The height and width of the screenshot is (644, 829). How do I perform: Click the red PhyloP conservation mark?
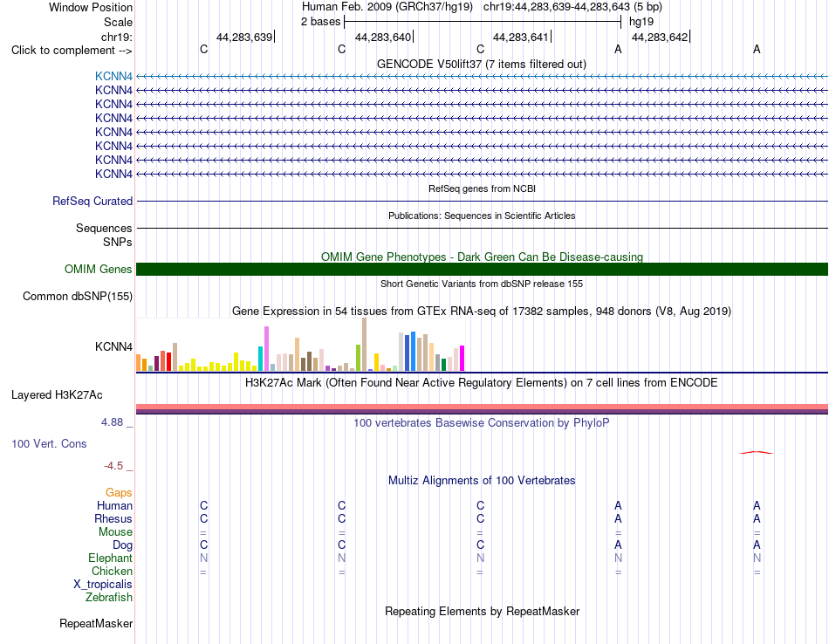pos(756,453)
